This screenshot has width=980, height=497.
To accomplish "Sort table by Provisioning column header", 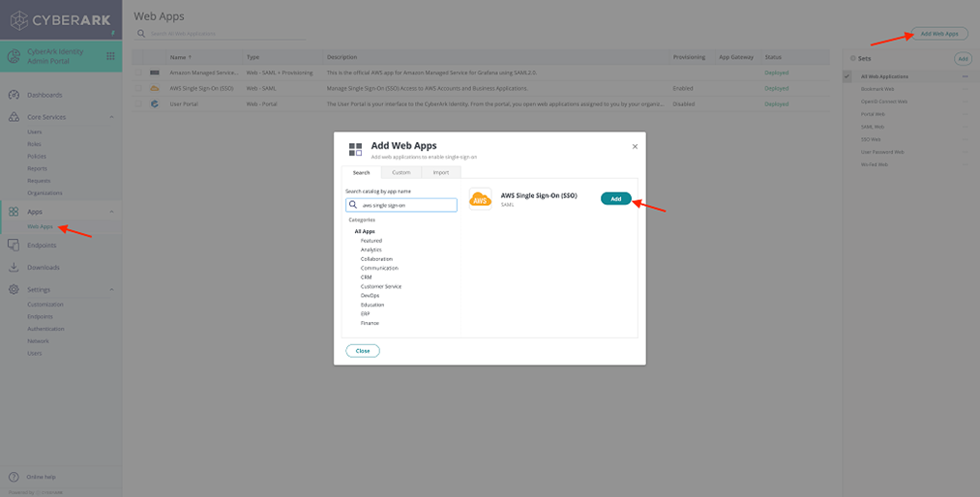I will pos(689,57).
